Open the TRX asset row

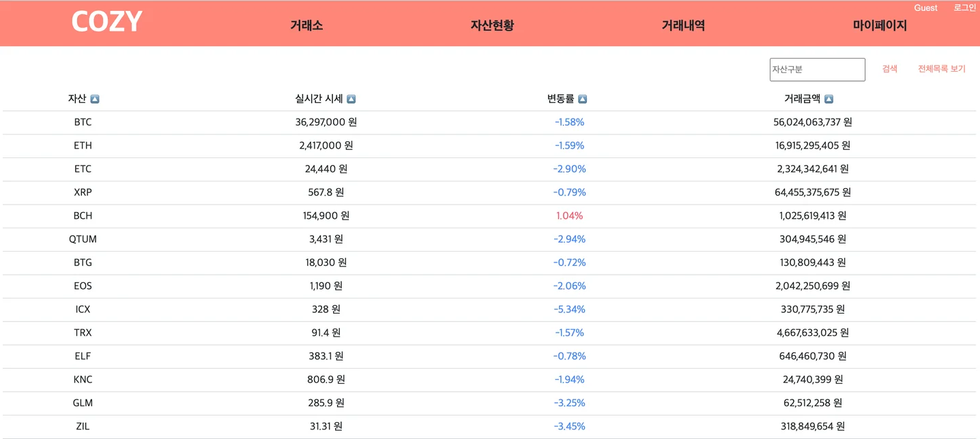pos(83,333)
